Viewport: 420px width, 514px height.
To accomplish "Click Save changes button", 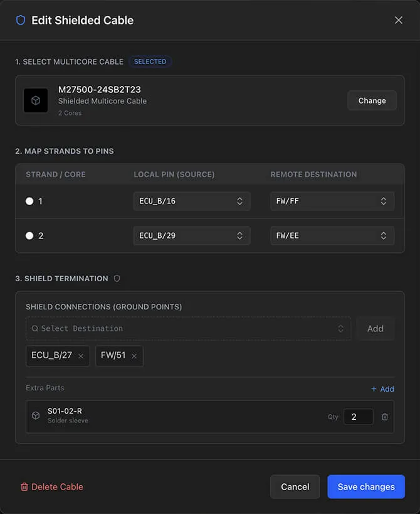I will tap(366, 486).
